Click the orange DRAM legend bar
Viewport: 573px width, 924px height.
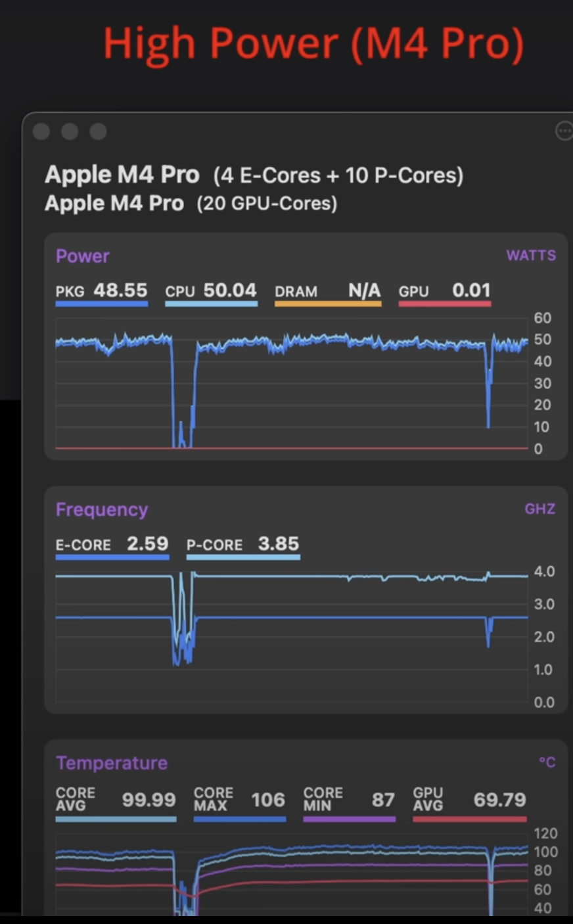tap(328, 304)
